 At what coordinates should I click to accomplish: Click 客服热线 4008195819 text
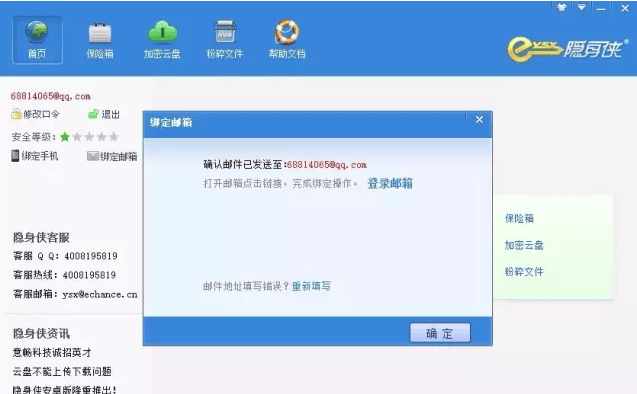coord(65,275)
